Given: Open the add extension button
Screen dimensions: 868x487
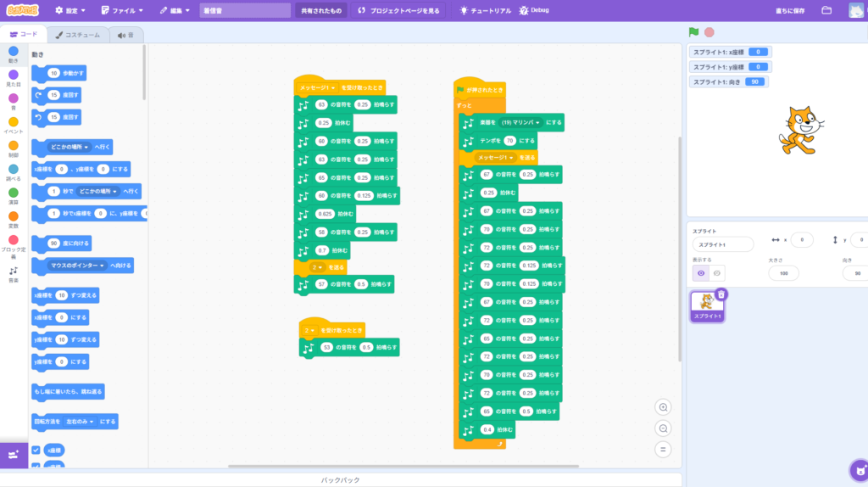Looking at the screenshot, I should point(14,456).
